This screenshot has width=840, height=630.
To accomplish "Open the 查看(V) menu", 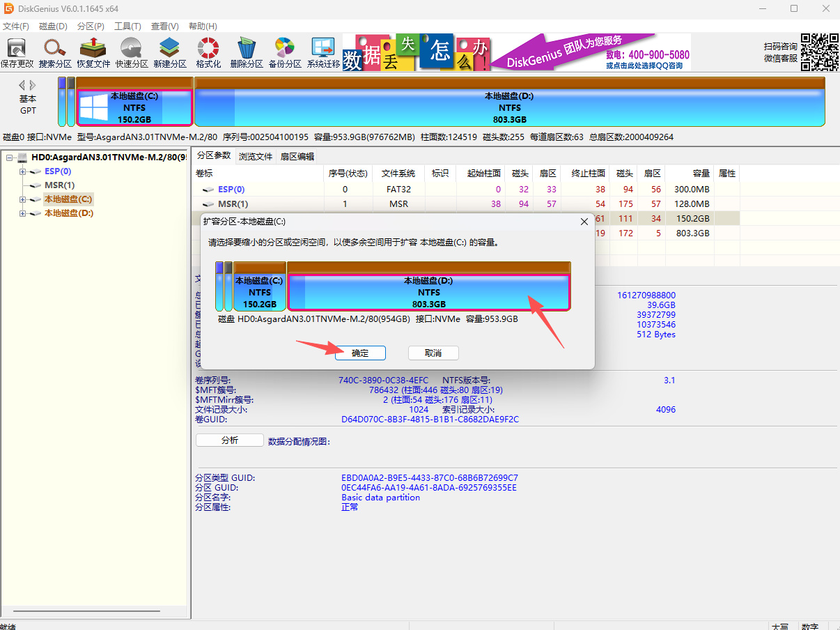I will tap(165, 26).
